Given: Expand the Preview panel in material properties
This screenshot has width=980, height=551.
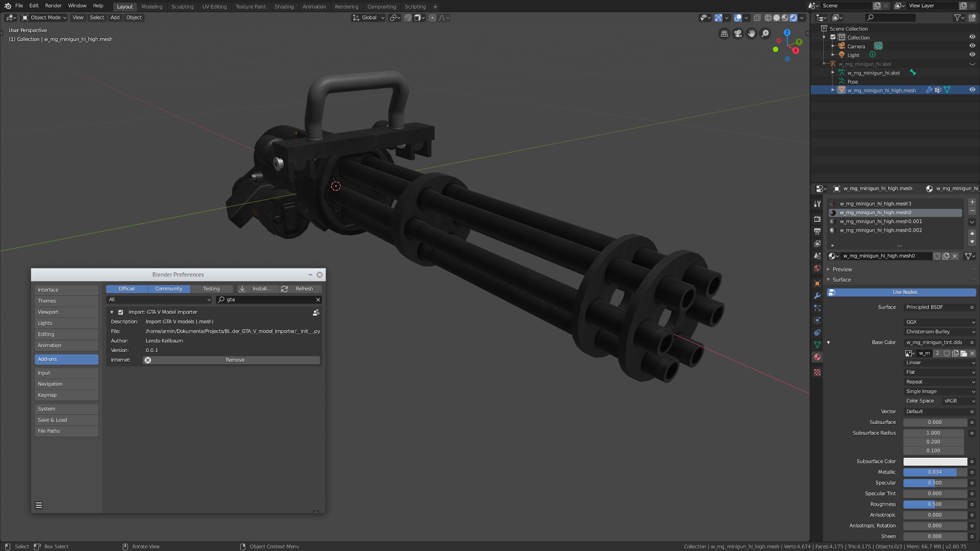Looking at the screenshot, I should [x=842, y=269].
